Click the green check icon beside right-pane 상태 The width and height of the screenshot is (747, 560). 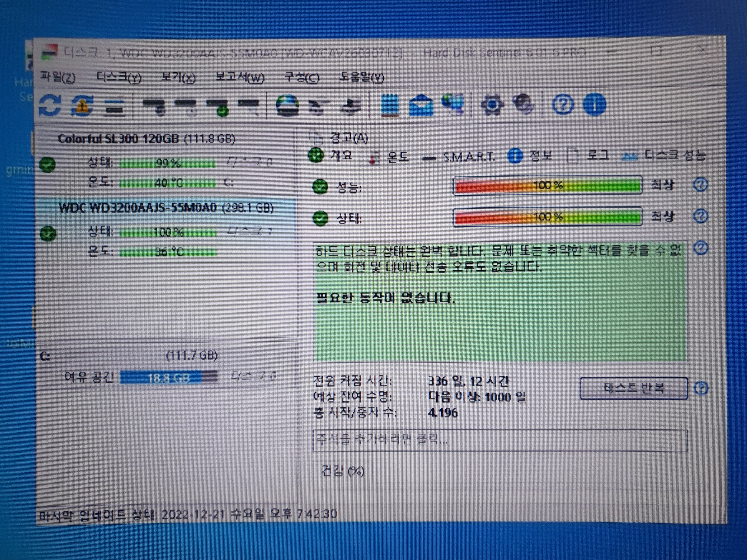[x=320, y=218]
